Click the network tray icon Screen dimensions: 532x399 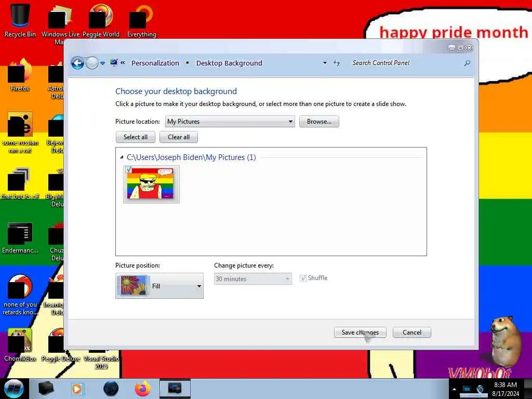467,389
